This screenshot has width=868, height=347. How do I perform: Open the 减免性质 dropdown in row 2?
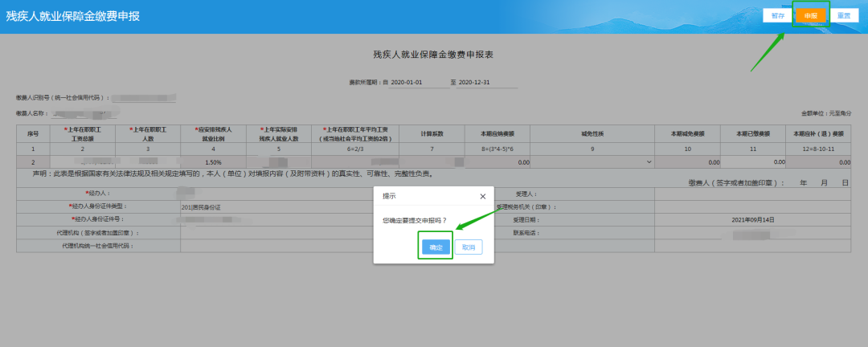pyautogui.click(x=592, y=162)
